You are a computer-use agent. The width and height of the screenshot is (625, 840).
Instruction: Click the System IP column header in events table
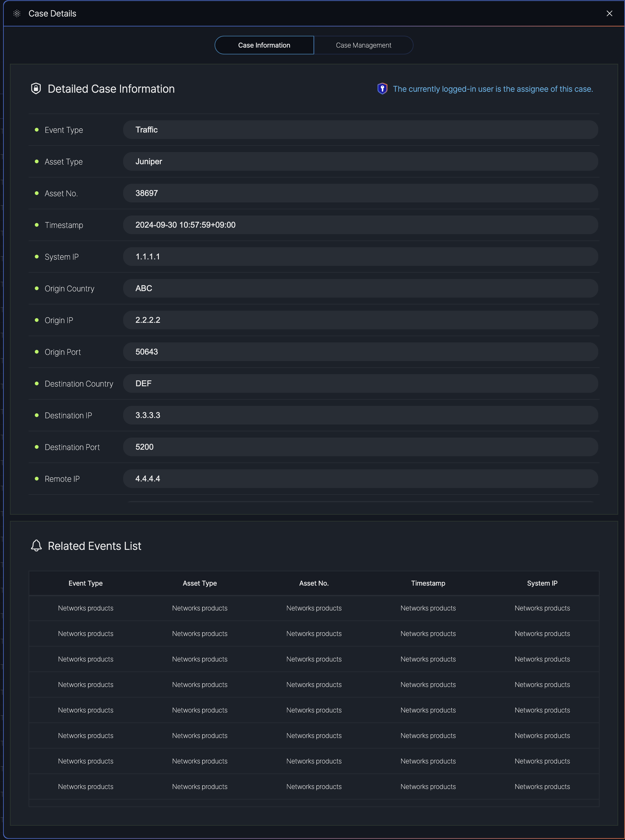[x=542, y=583]
